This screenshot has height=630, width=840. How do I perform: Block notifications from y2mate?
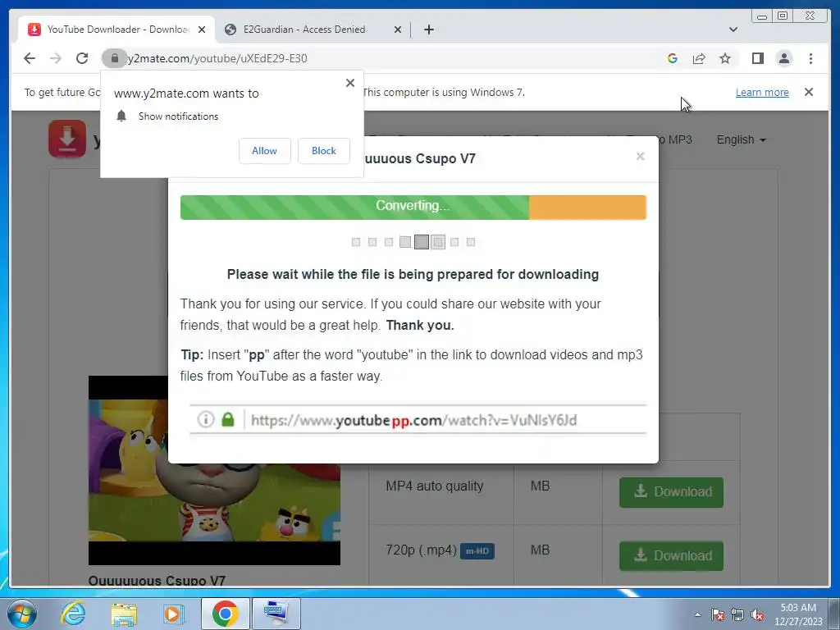pyautogui.click(x=323, y=151)
